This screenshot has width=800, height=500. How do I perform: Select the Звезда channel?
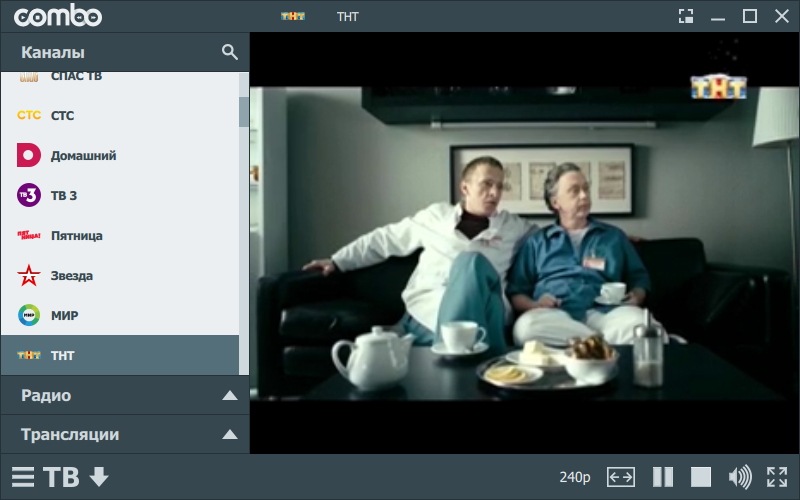pos(120,276)
